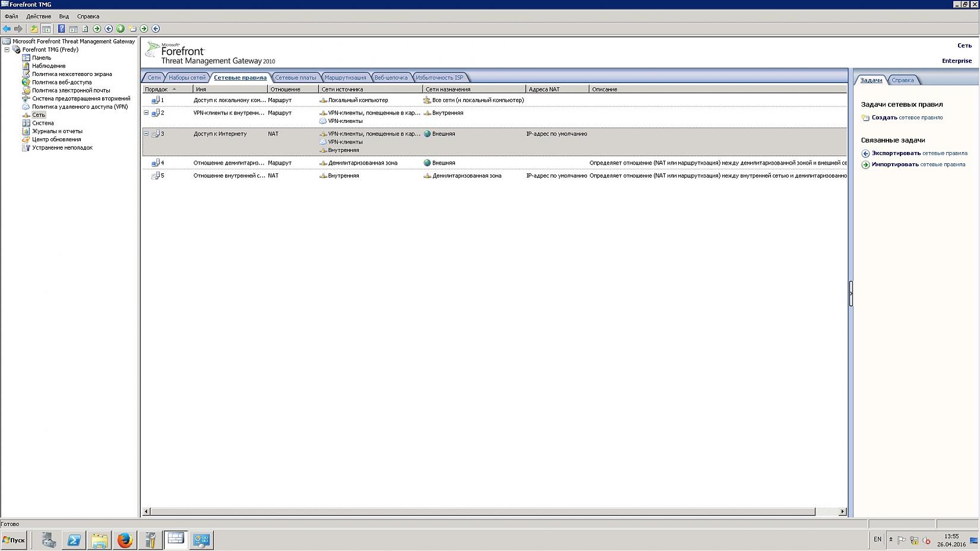Click the Создать сетевое правило icon

pos(865,118)
